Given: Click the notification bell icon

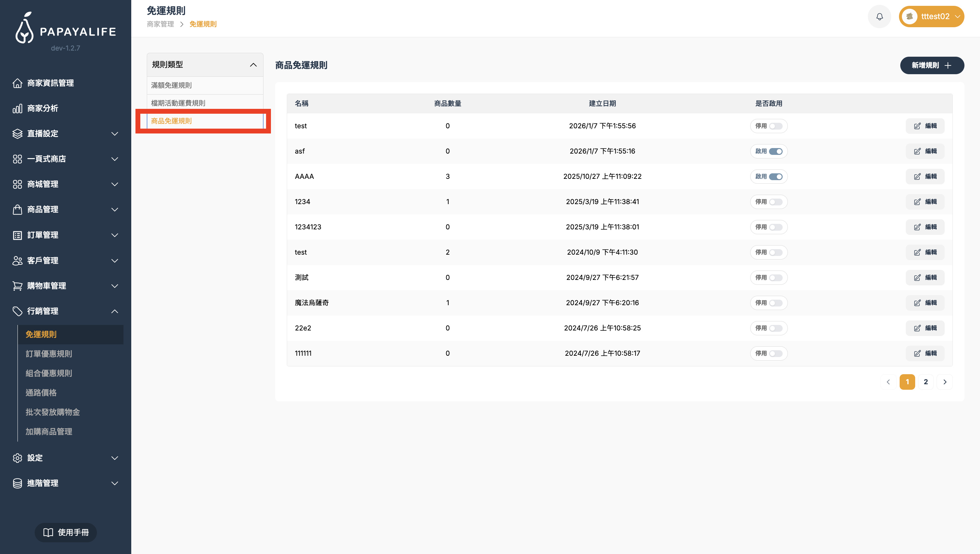Looking at the screenshot, I should tap(879, 17).
